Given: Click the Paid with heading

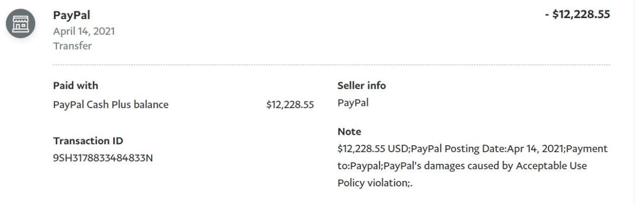Looking at the screenshot, I should (x=75, y=85).
